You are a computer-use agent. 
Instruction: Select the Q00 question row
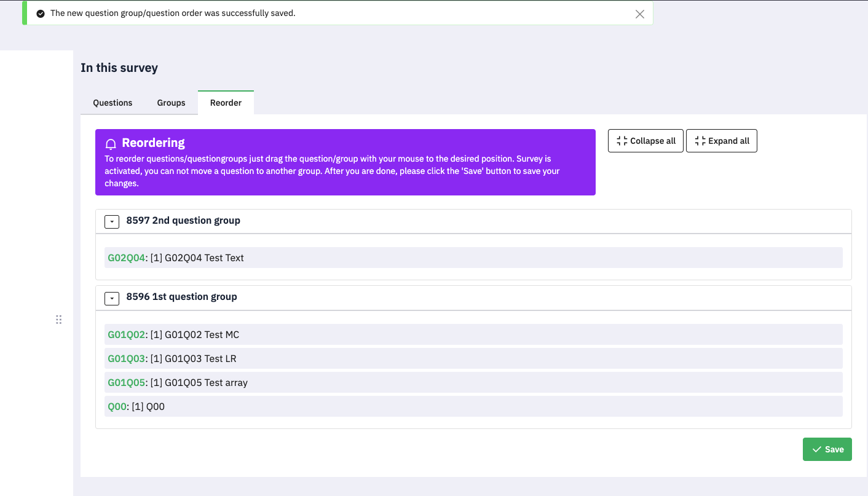(473, 406)
